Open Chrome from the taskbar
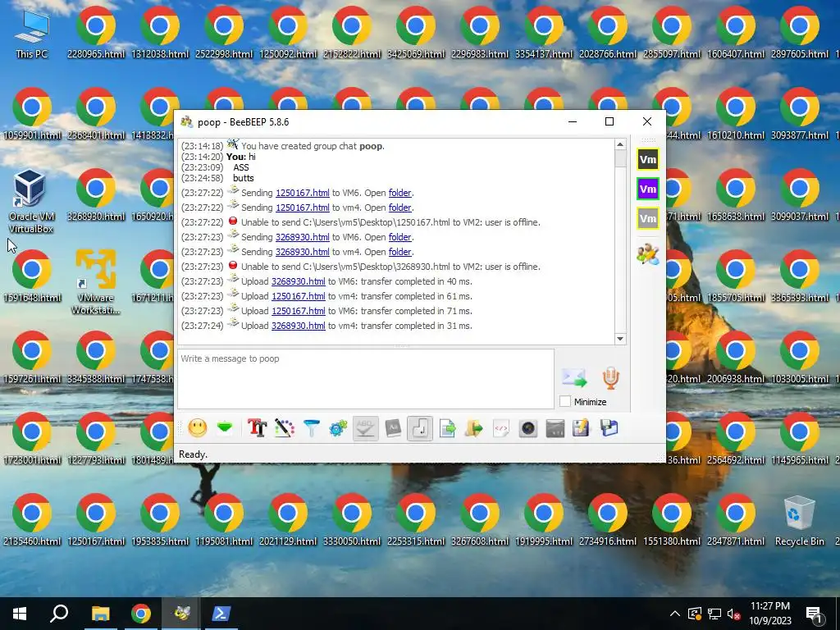The width and height of the screenshot is (840, 630). tap(141, 614)
